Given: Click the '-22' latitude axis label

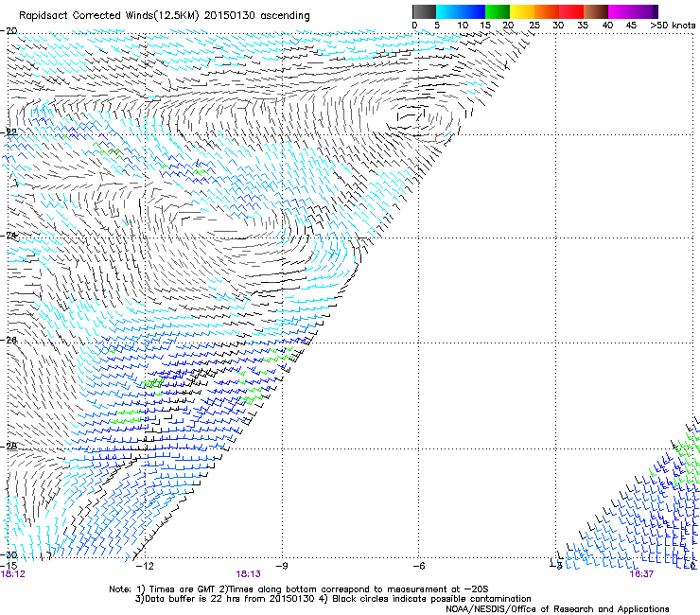Looking at the screenshot, I should pos(9,132).
